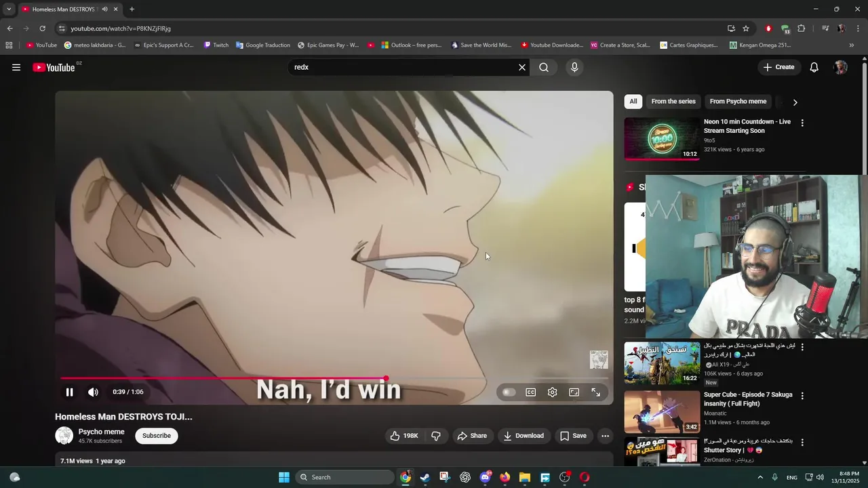
Task: Open the Chrome apps grid
Action: [x=9, y=45]
